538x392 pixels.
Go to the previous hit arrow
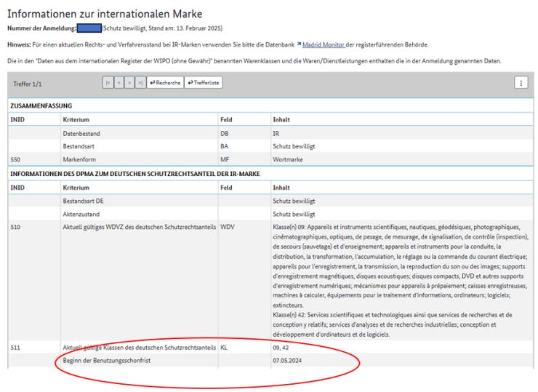[x=119, y=83]
